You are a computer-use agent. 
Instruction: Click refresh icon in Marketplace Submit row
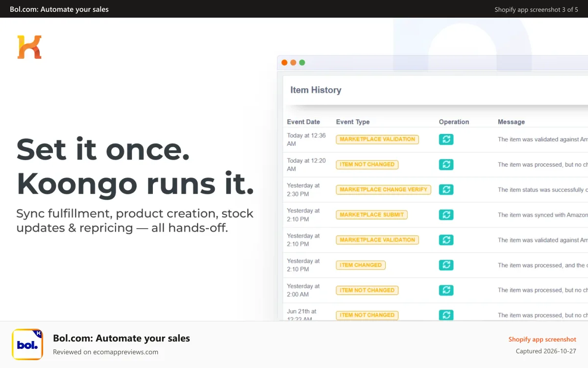coord(446,214)
